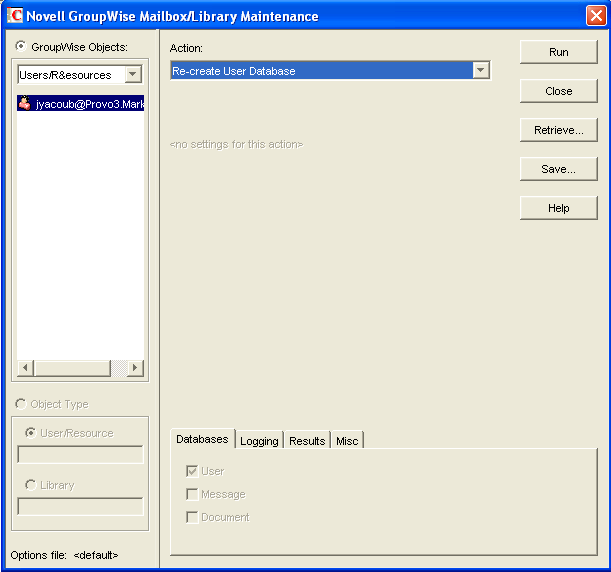This screenshot has width=611, height=572.
Task: Click right arrow of object list scrollbar
Action: (x=135, y=367)
